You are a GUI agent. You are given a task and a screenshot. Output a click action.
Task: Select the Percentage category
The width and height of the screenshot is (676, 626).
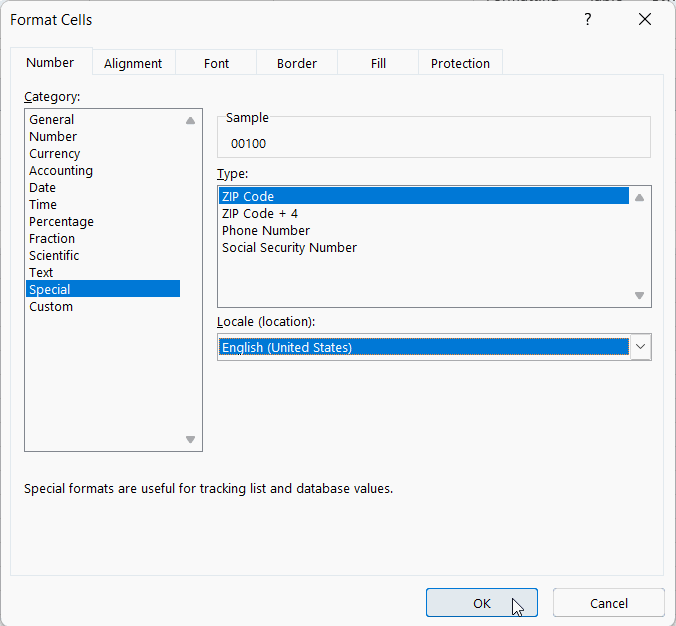103,222
